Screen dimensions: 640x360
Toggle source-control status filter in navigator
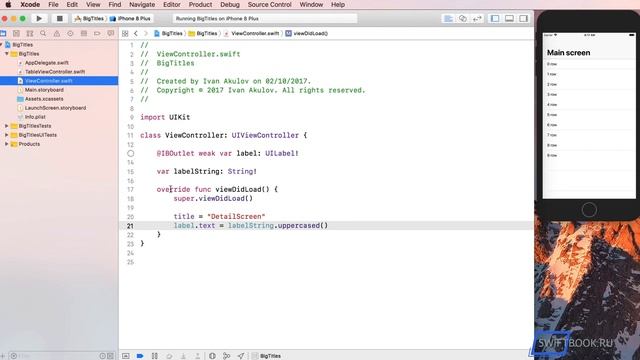point(110,356)
